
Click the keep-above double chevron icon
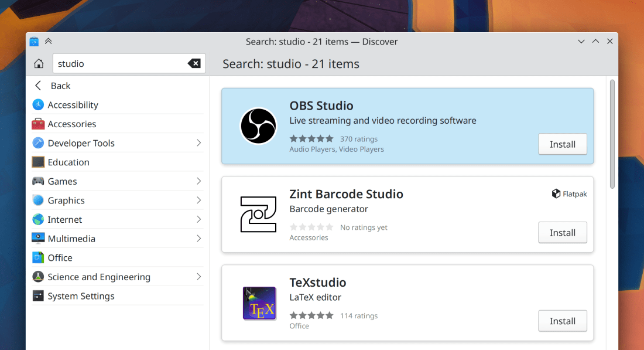point(49,42)
